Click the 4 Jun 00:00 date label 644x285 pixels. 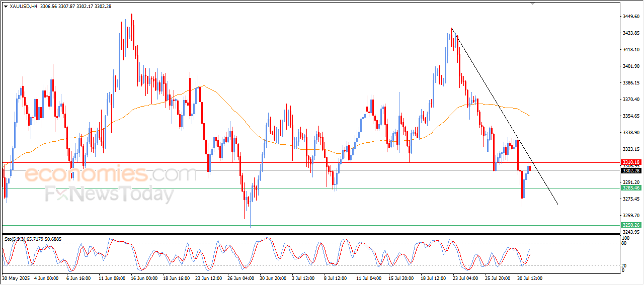tap(46, 277)
